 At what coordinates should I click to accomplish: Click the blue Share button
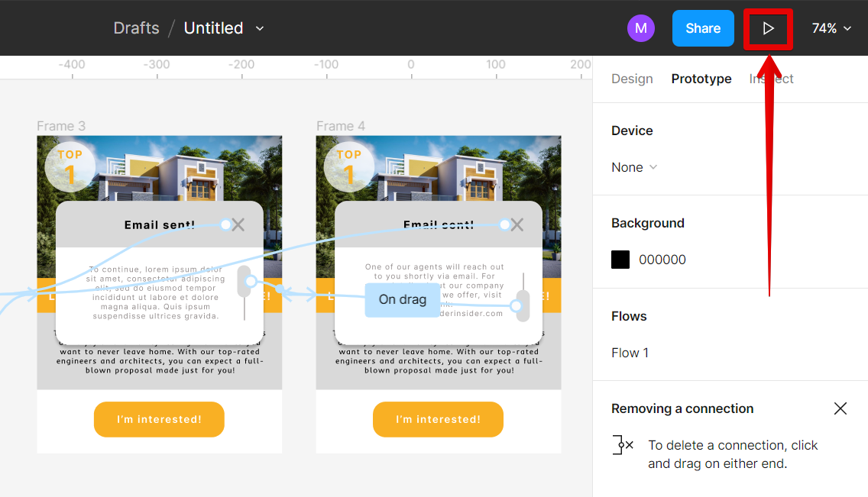click(702, 29)
